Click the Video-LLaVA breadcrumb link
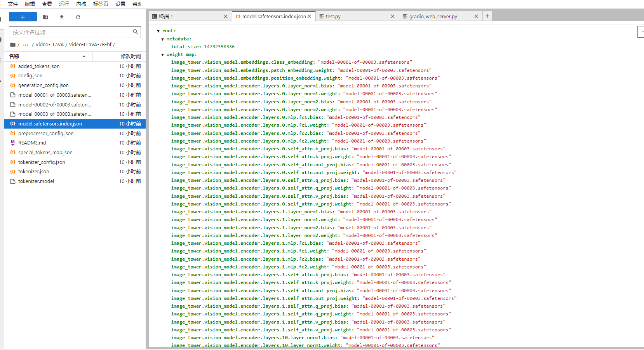This screenshot has height=350, width=644. coord(49,45)
